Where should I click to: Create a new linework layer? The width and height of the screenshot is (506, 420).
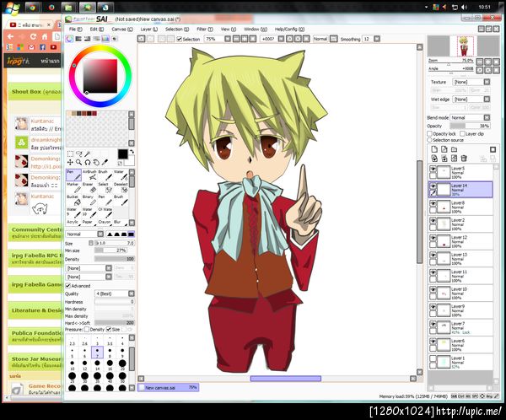[444, 149]
